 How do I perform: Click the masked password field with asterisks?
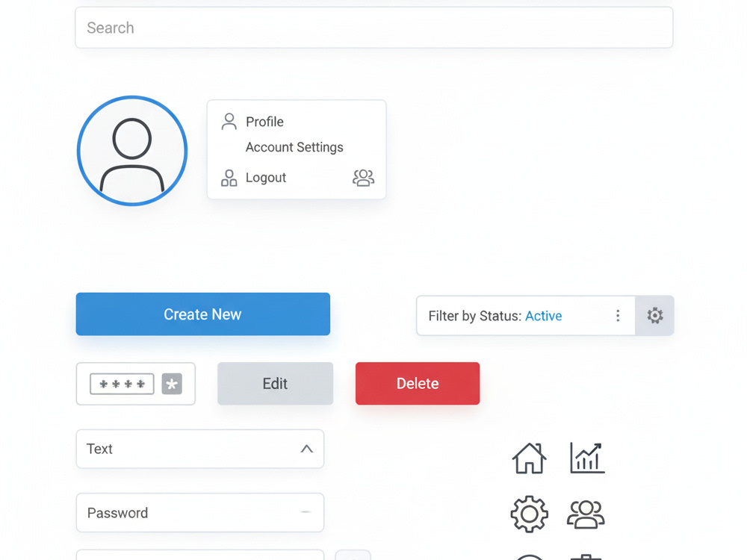coord(122,384)
